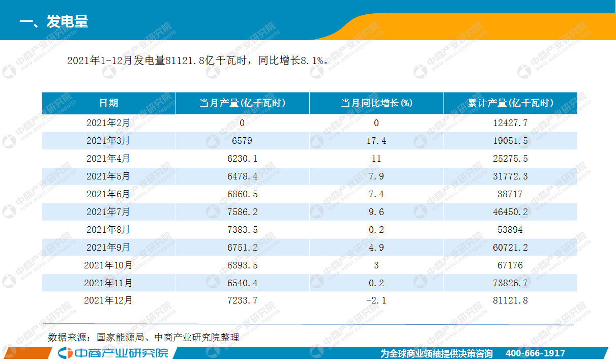
Task: Click the monthly output value 6751.2
Action: coord(242,248)
